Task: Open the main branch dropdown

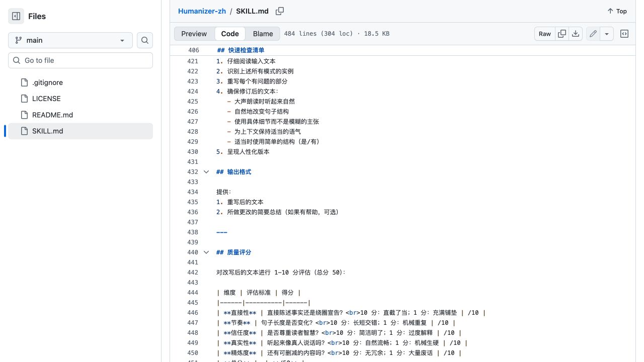Action: pyautogui.click(x=70, y=40)
